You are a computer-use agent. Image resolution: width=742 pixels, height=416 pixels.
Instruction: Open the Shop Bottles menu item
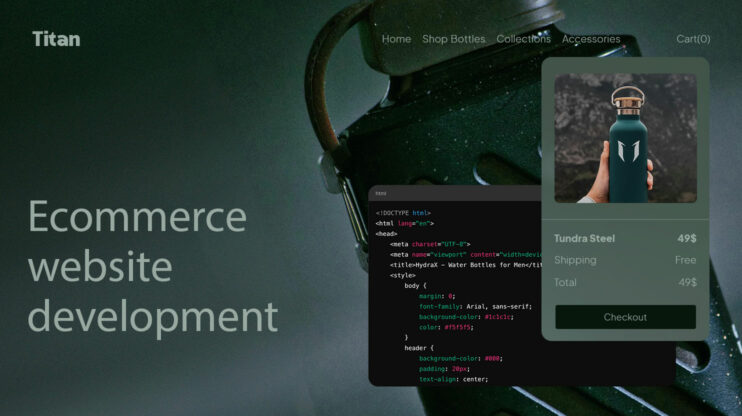click(x=453, y=39)
